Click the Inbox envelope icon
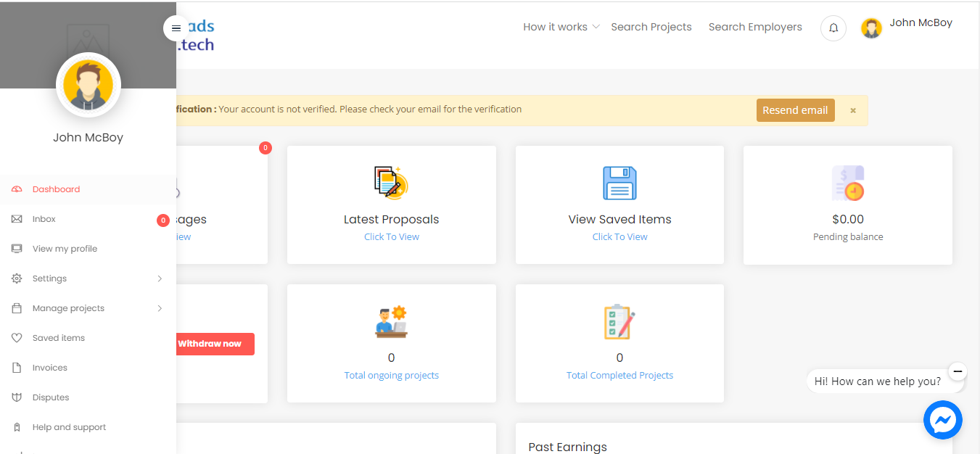 pyautogui.click(x=17, y=219)
